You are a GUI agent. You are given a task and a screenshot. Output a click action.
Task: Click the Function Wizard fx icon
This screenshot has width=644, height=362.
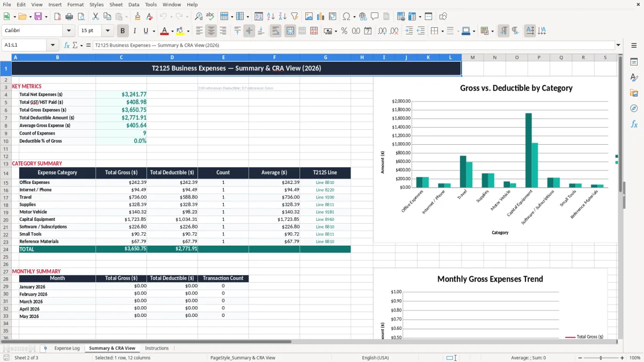(x=67, y=46)
